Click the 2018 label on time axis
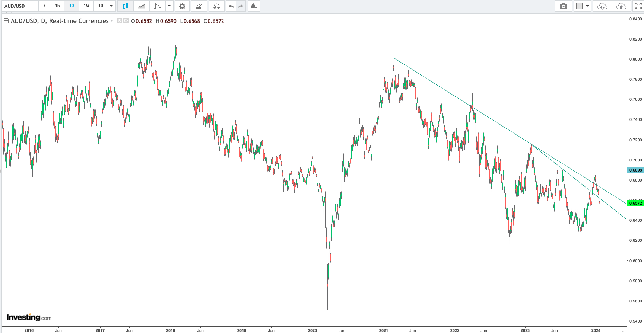Screen dimensions: 644x333 [171, 330]
